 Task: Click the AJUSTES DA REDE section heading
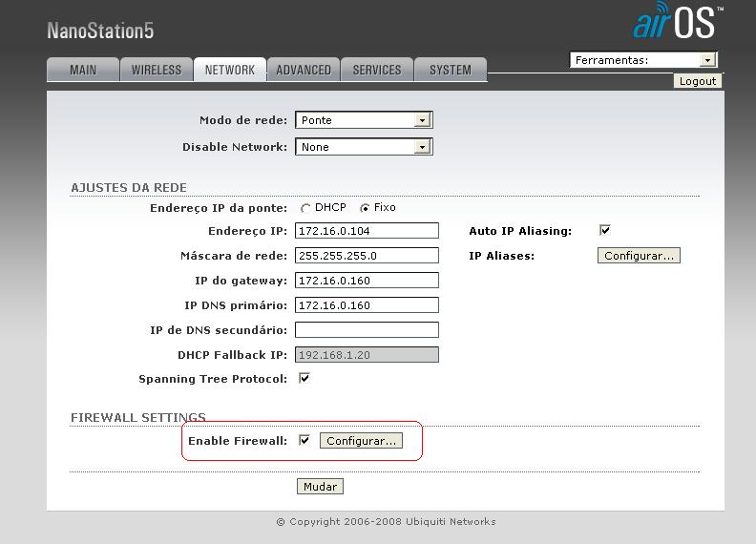coord(129,188)
